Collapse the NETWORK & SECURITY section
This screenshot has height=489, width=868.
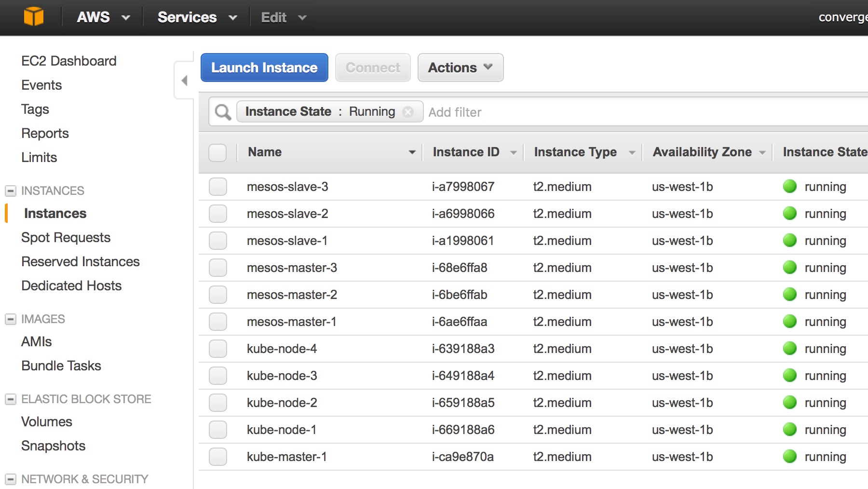[11, 479]
